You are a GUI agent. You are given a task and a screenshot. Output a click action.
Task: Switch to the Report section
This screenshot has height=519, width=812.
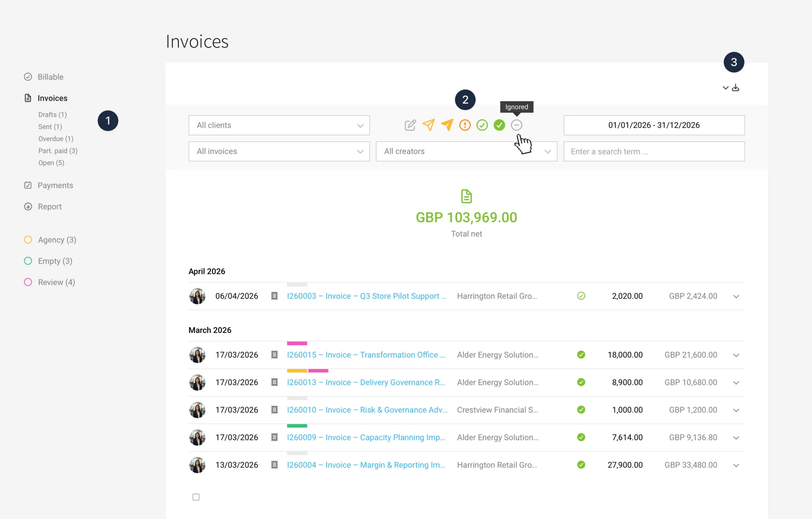click(50, 206)
